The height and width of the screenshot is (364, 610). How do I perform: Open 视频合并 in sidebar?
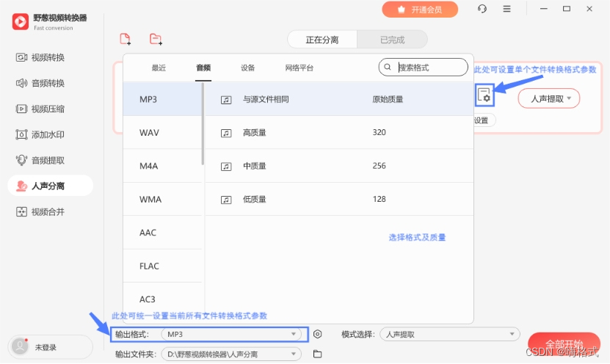pyautogui.click(x=40, y=212)
